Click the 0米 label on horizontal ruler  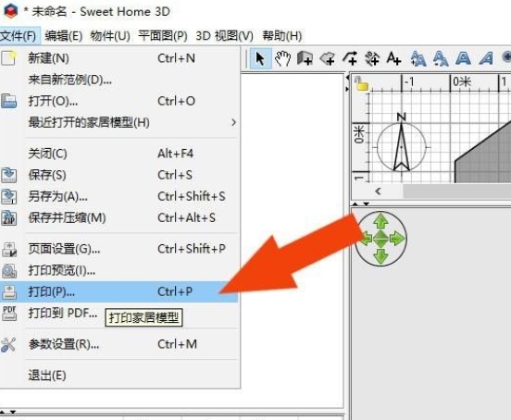point(462,81)
